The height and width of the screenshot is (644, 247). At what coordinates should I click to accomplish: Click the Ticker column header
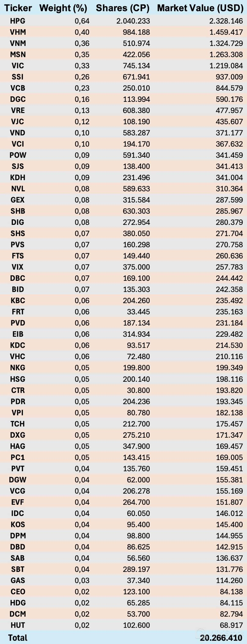[18, 8]
